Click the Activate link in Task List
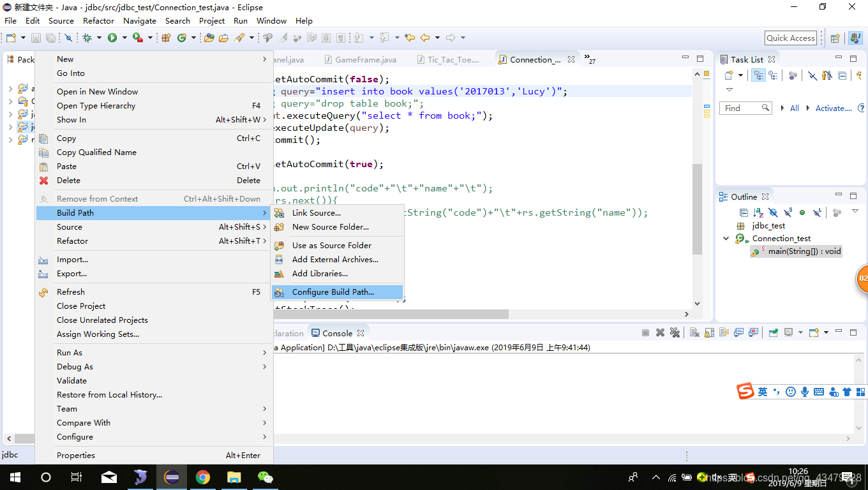Image resolution: width=868 pixels, height=490 pixels. pyautogui.click(x=834, y=108)
